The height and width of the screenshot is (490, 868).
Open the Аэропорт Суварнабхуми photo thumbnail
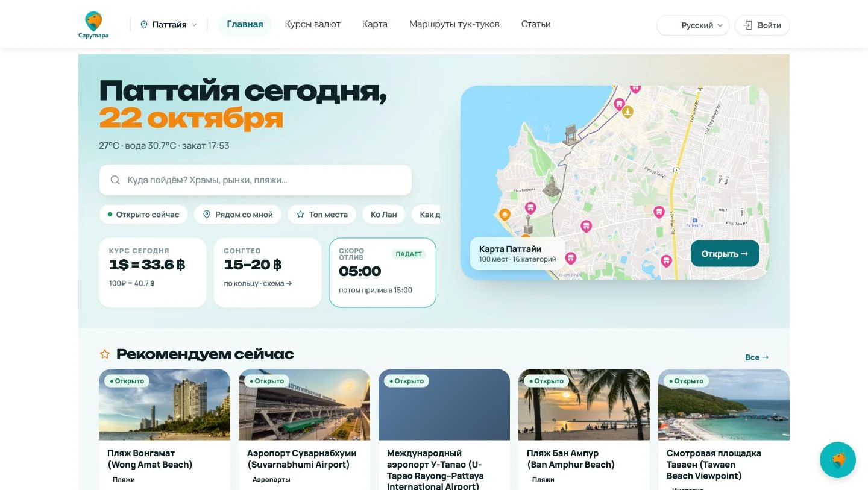click(x=304, y=405)
